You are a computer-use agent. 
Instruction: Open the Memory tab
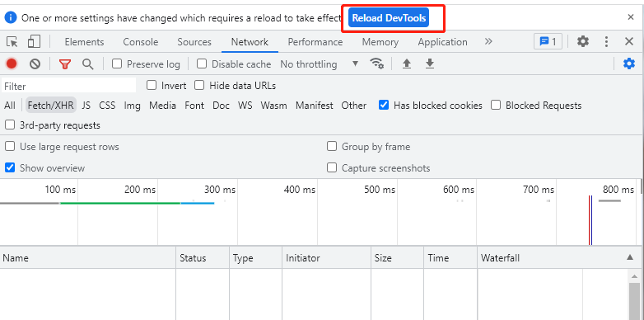coord(380,42)
